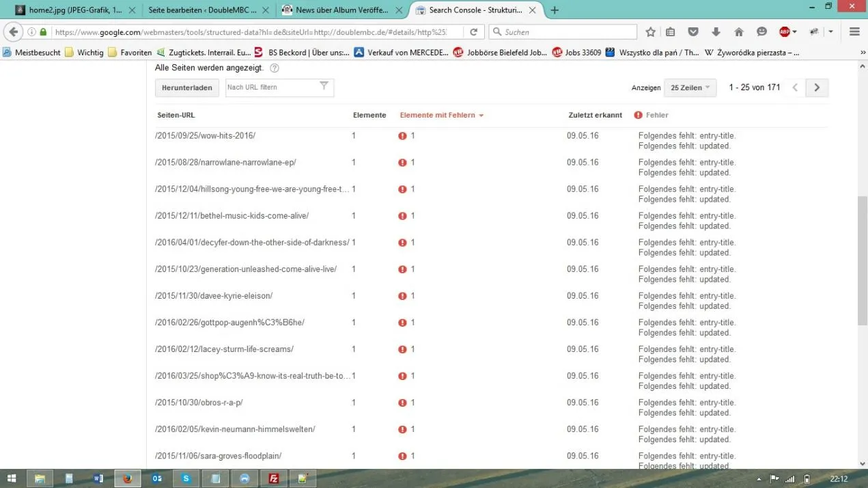Click the site identity lock icon
Screen dimensions: 868x488
[x=44, y=32]
